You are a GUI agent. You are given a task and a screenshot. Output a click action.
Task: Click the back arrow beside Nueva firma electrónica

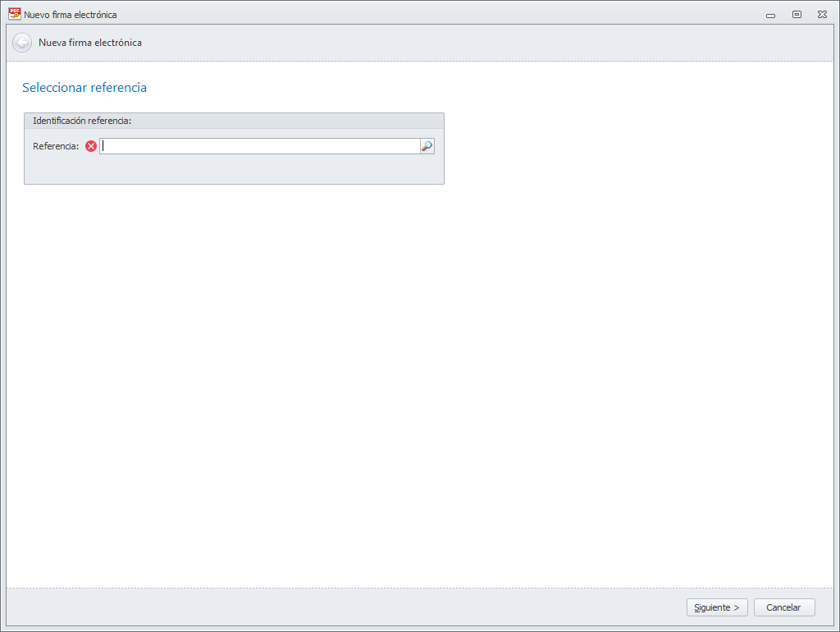pyautogui.click(x=22, y=43)
